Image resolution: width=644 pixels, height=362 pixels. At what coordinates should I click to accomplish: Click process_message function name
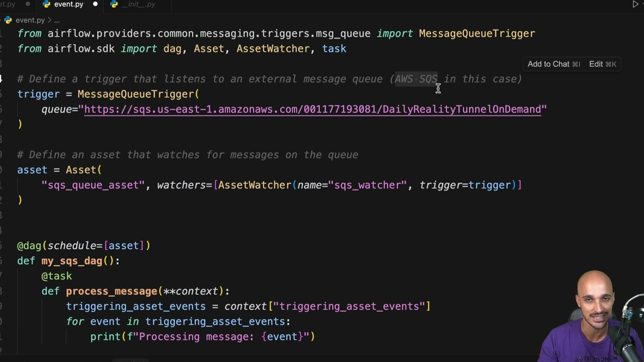click(112, 291)
